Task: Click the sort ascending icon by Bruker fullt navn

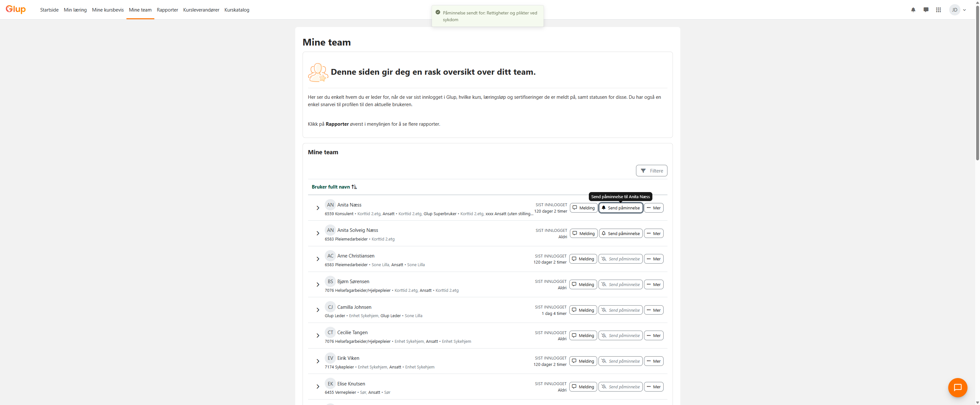Action: [354, 187]
